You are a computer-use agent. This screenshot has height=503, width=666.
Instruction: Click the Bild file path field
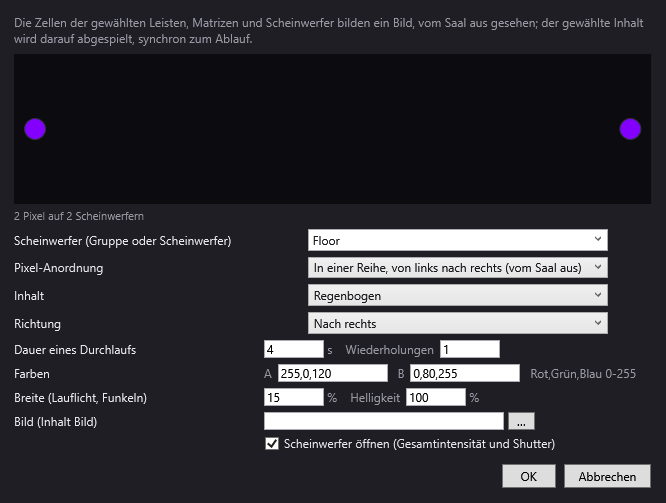coord(384,421)
